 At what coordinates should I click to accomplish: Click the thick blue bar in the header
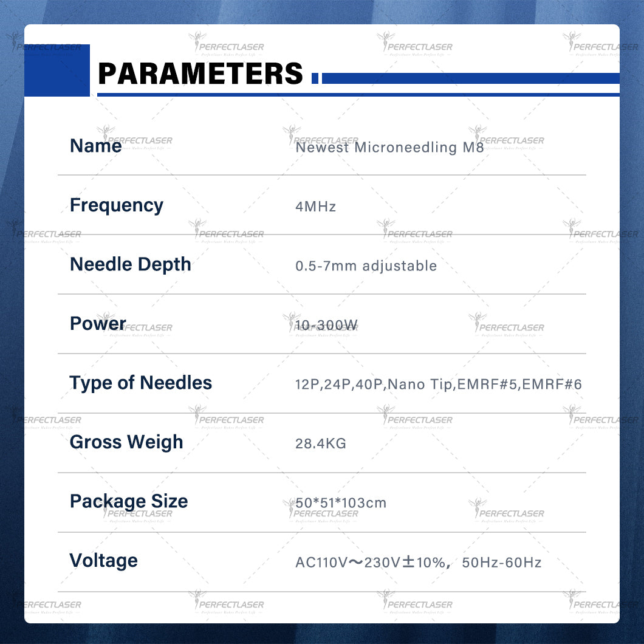click(x=470, y=78)
